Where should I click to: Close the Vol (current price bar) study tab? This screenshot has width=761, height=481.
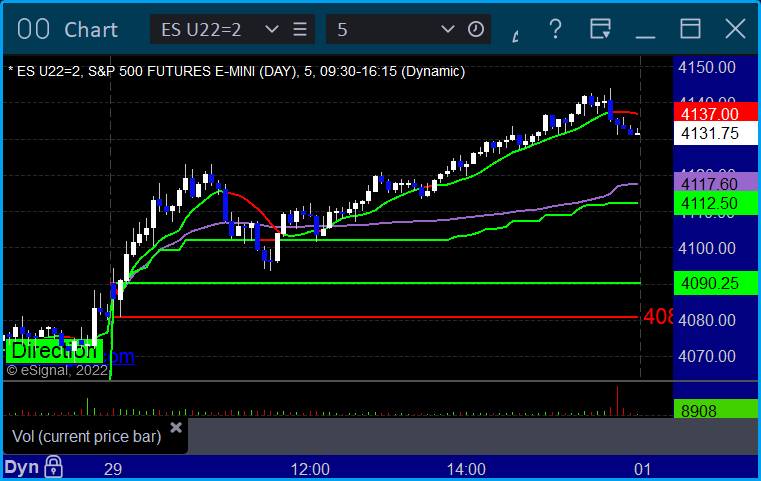(176, 427)
